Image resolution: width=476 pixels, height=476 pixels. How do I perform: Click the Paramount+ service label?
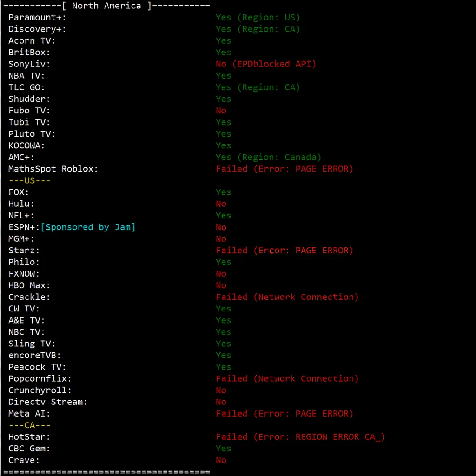point(37,18)
